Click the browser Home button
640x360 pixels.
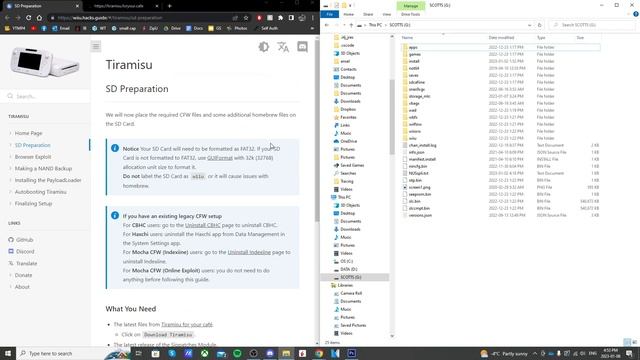[x=39, y=18]
